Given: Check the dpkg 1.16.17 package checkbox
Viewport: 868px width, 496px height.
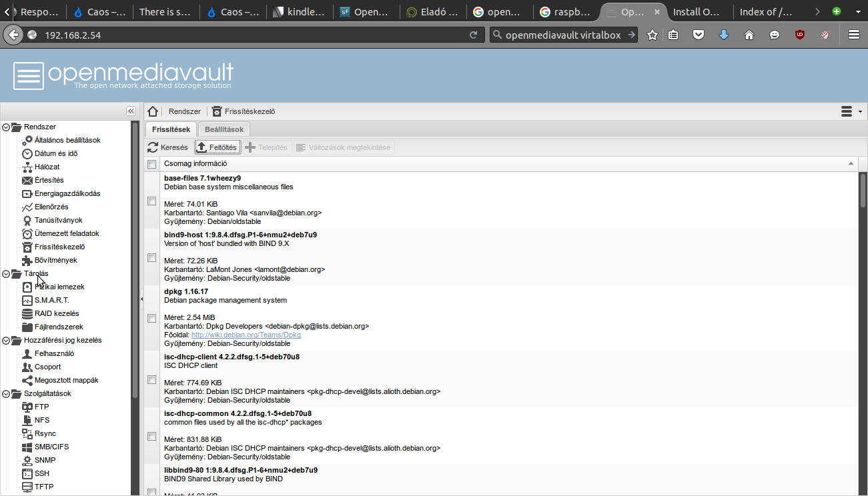Looking at the screenshot, I should [152, 318].
